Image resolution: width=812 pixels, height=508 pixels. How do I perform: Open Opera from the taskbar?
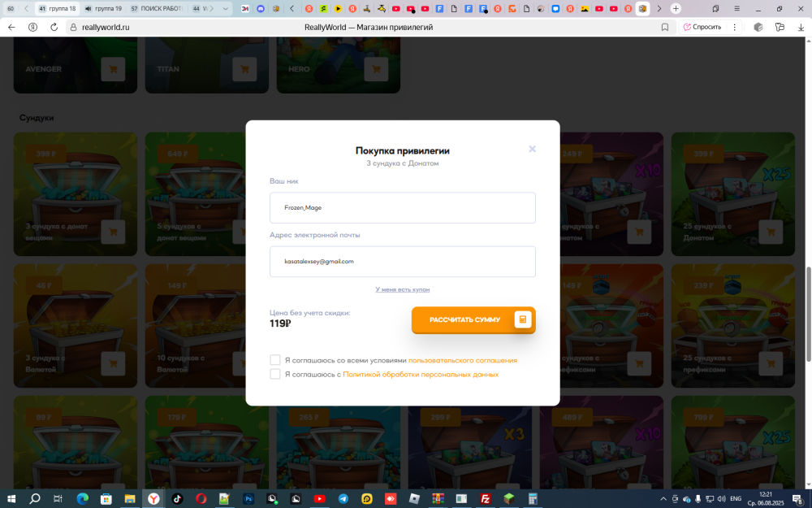tap(201, 499)
